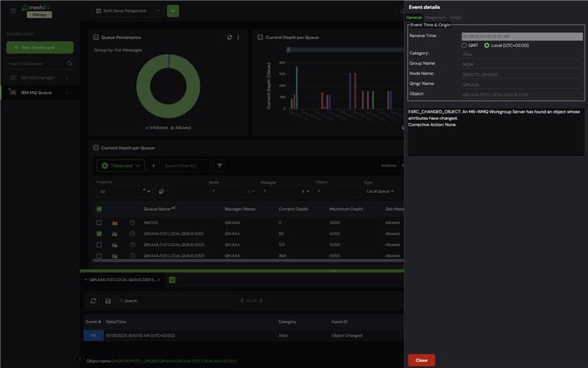The height and width of the screenshot is (368, 588).
Task: Click the Search Dashboard input field
Action: [x=37, y=64]
